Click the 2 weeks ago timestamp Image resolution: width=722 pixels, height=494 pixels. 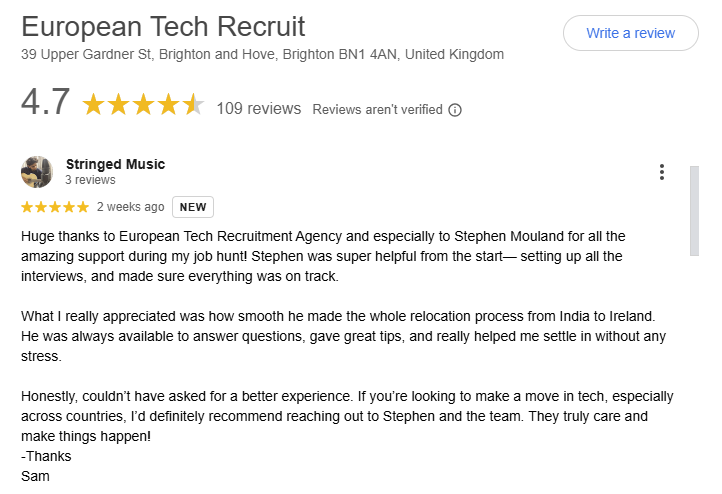(x=130, y=207)
